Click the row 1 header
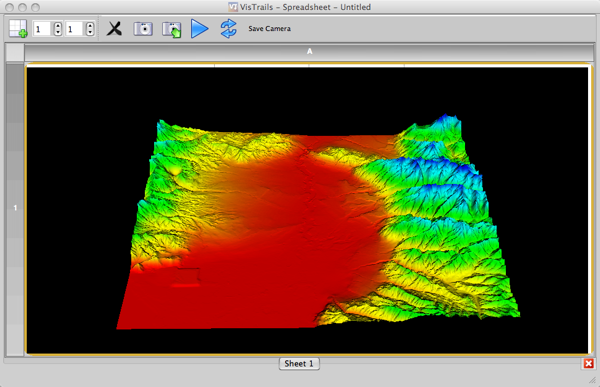This screenshot has height=387, width=600. (x=15, y=208)
